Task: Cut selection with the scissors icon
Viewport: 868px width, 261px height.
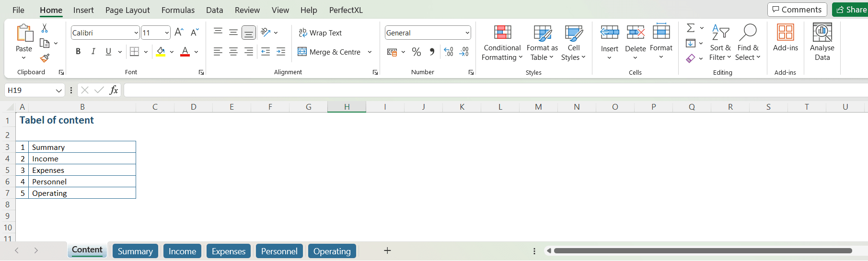Action: 45,29
